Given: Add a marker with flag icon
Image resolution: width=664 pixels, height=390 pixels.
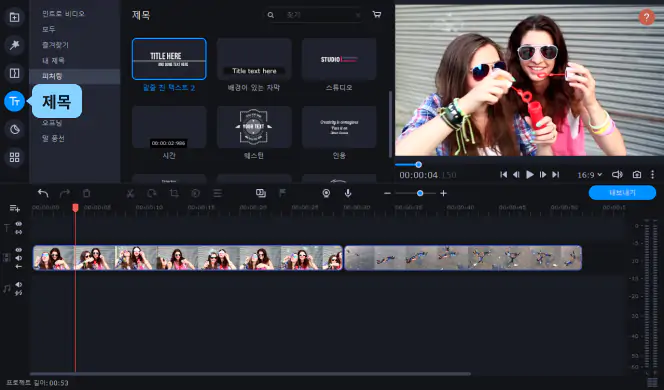Looking at the screenshot, I should (x=282, y=194).
